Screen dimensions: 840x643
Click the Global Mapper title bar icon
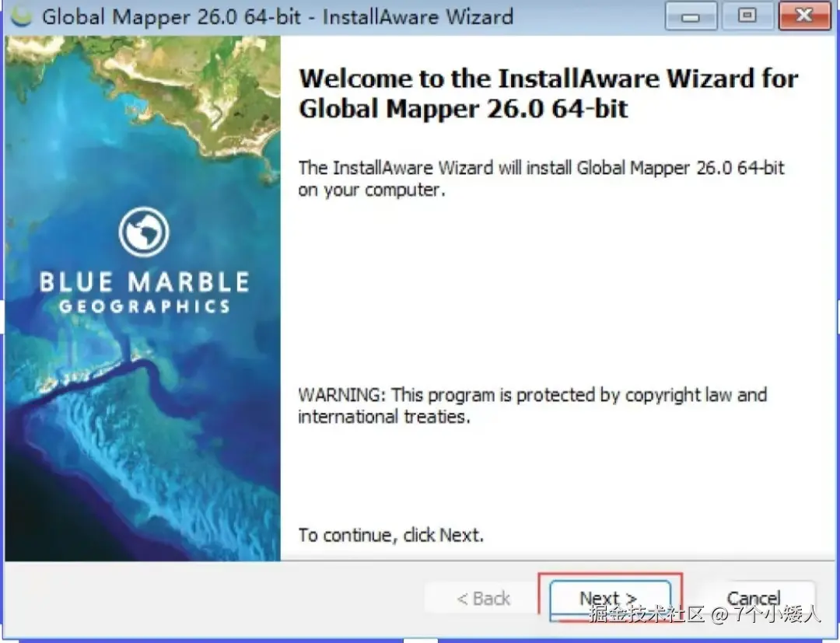point(22,16)
